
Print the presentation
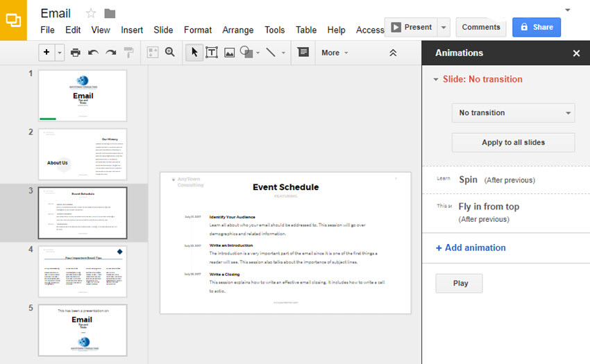tap(76, 53)
